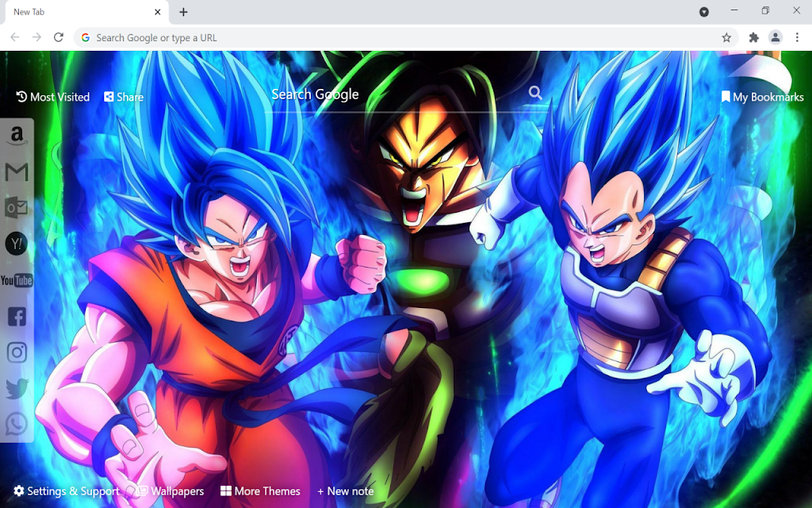The height and width of the screenshot is (508, 812).
Task: Open the Instagram shortcut icon
Action: [17, 352]
